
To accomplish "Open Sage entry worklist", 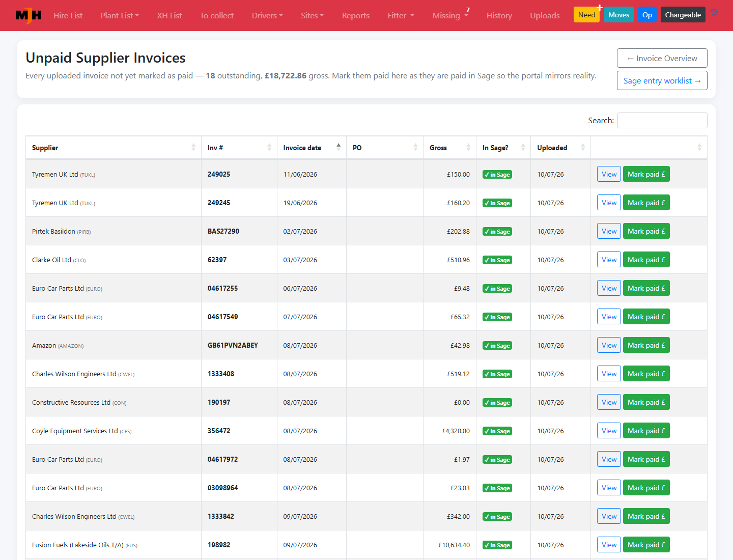I will tap(662, 80).
